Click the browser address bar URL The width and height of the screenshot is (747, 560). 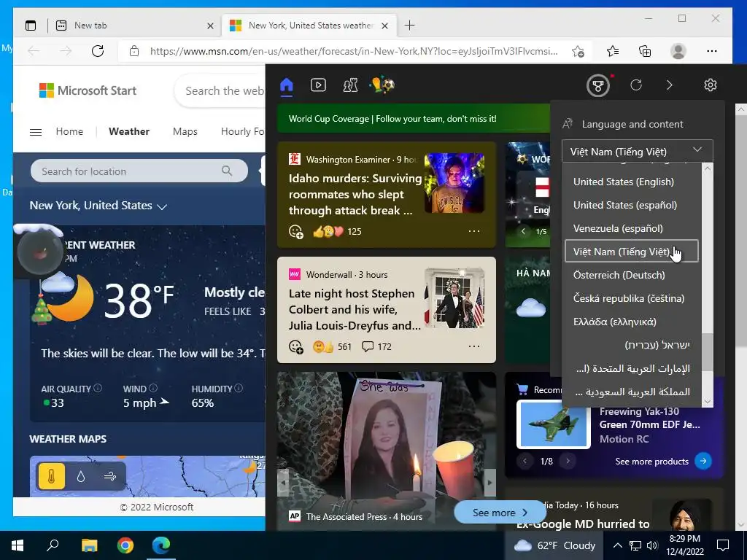coord(354,51)
